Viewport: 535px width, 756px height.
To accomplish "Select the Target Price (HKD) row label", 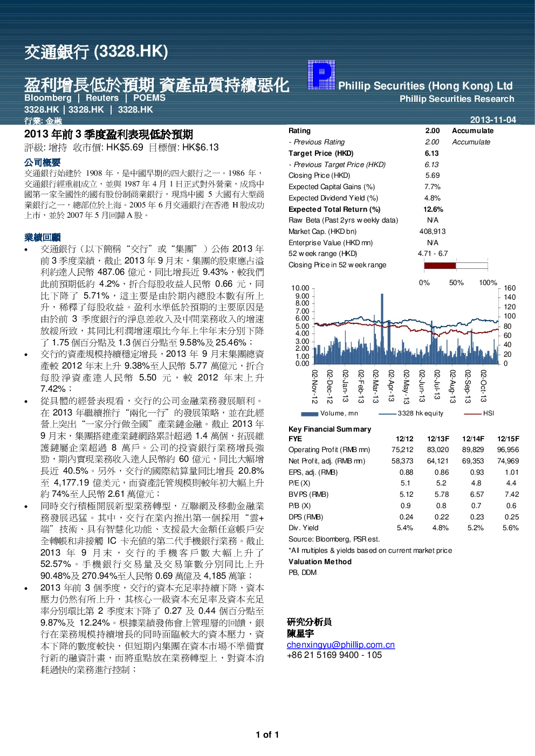I will coord(321,153).
